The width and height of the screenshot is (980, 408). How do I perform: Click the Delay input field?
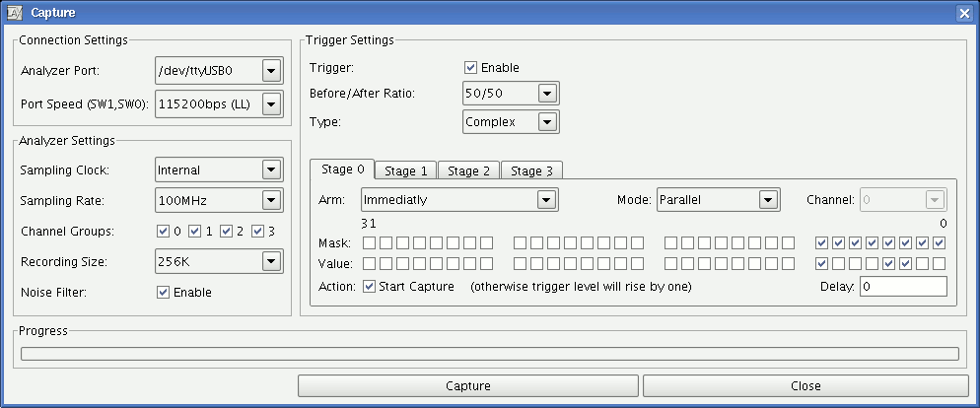(x=902, y=287)
